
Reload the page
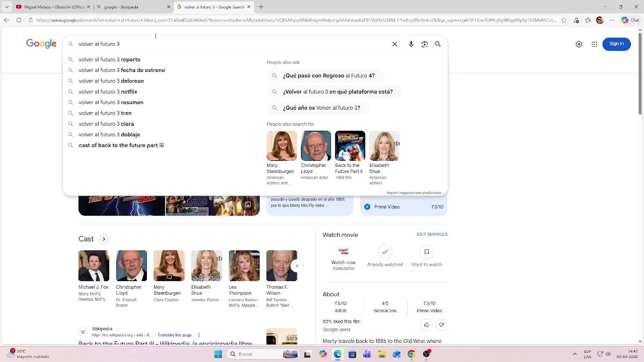point(19,20)
